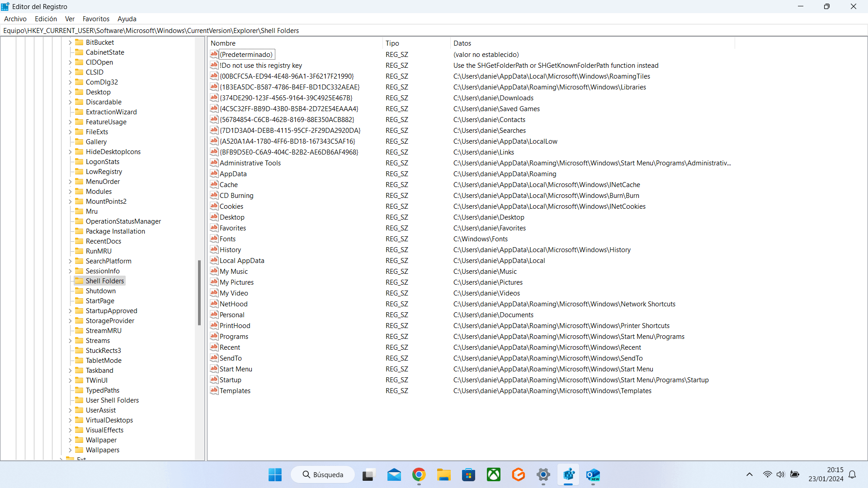
Task: Expand the MountPoints2 key
Action: click(70, 202)
